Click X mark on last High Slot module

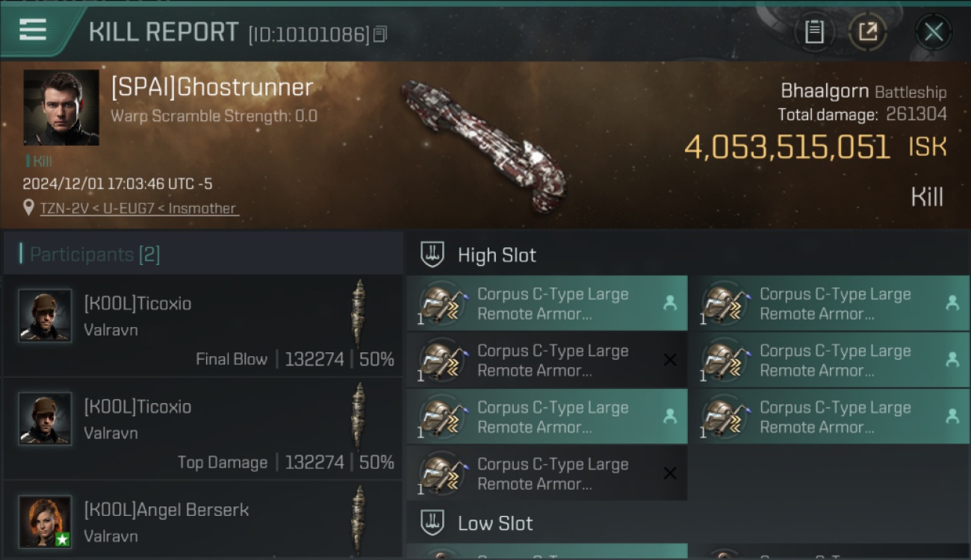(670, 473)
